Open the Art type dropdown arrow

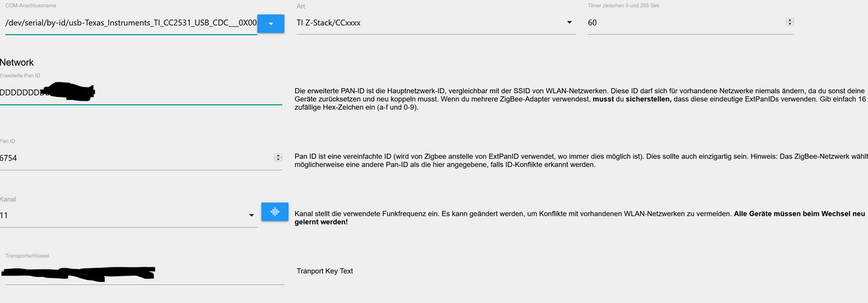point(569,23)
